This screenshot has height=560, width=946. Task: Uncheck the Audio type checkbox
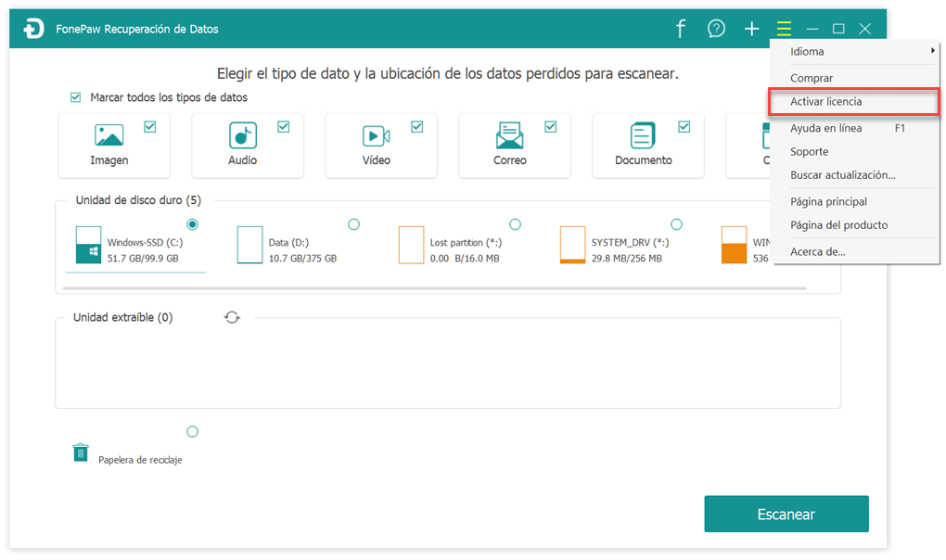[284, 127]
